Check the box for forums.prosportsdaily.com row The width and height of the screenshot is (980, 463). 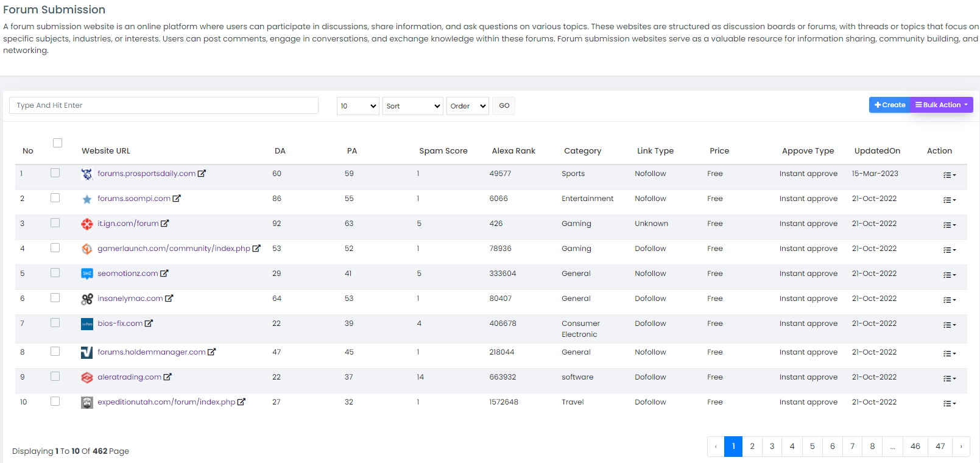tap(55, 173)
